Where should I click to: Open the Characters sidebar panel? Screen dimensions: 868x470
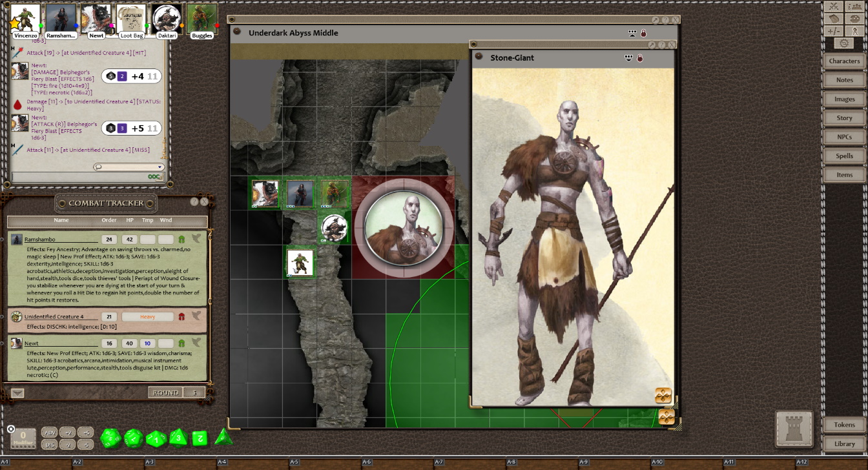844,61
